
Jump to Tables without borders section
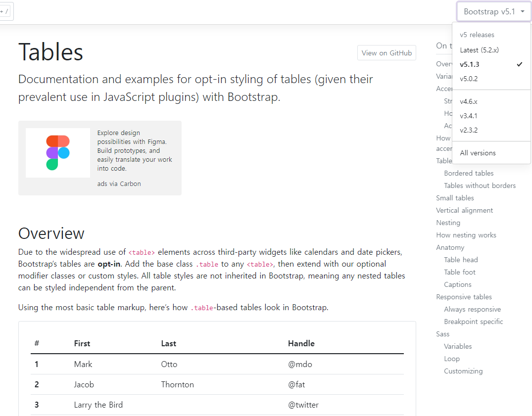pos(480,185)
